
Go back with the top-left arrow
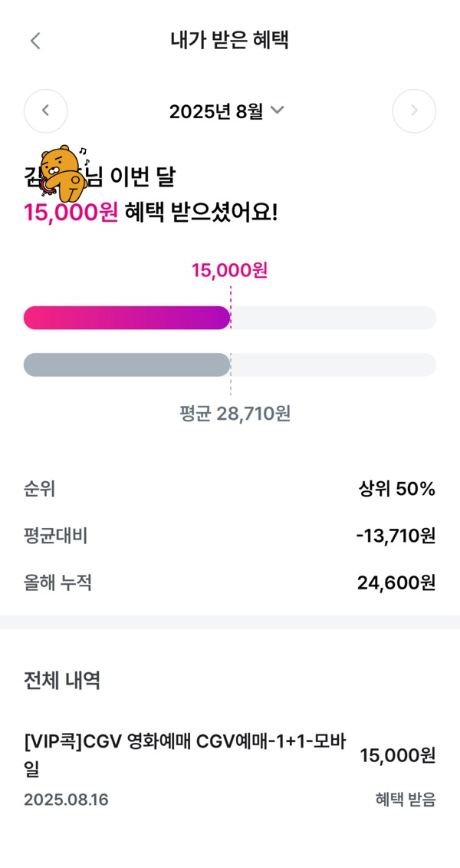[35, 41]
